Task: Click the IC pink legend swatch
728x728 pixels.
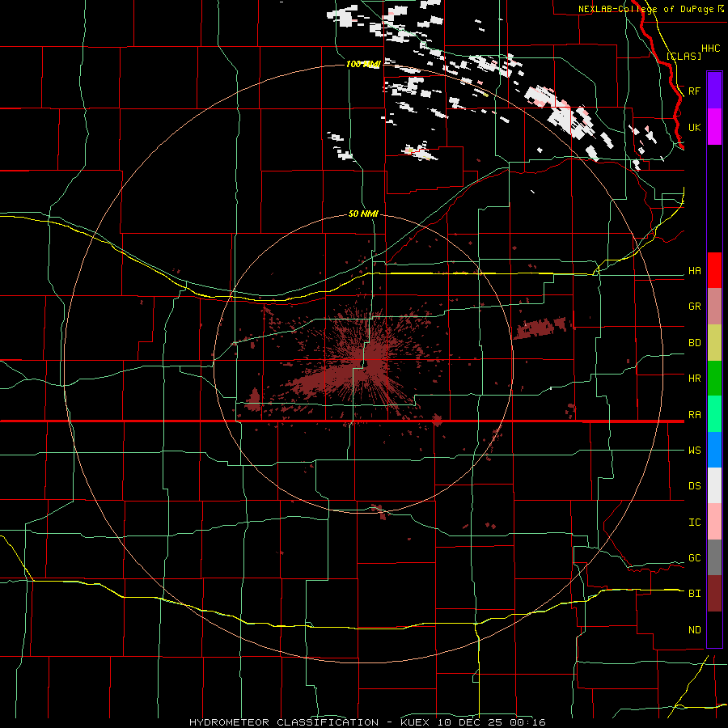Action: (714, 522)
